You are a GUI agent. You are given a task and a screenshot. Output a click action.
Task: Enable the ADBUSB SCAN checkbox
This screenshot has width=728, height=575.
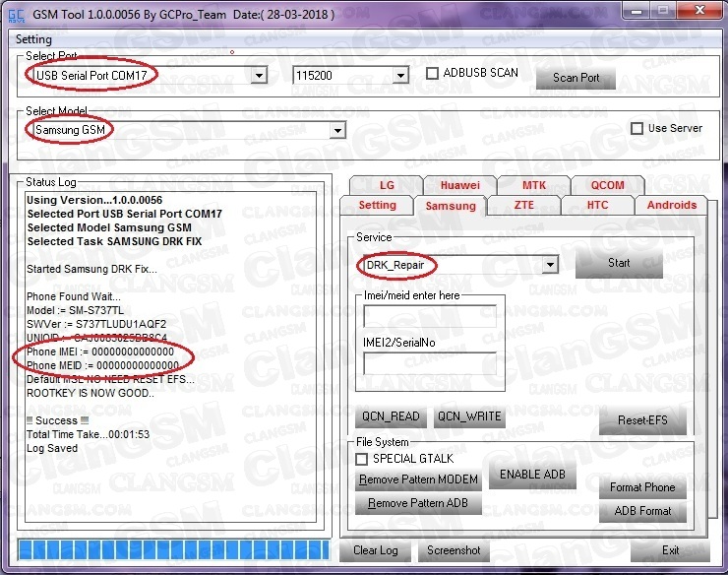[432, 73]
